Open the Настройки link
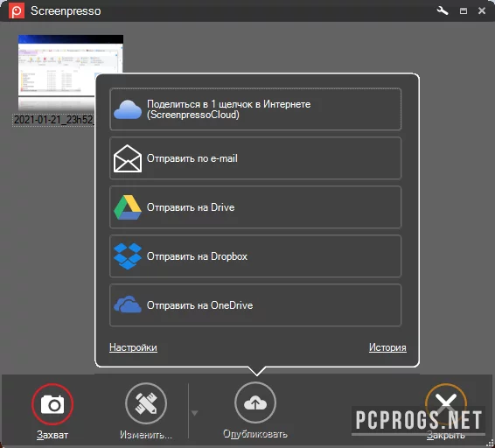This screenshot has width=495, height=448. tap(133, 347)
